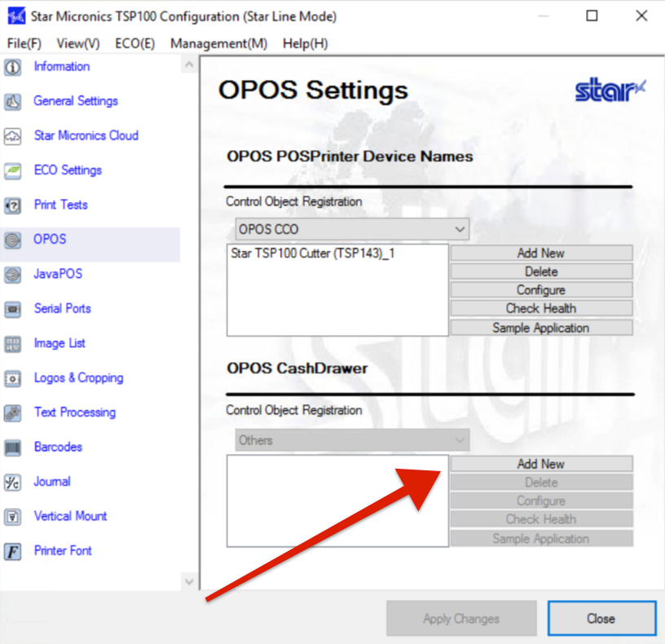The width and height of the screenshot is (665, 644).
Task: Click the Serial Ports icon
Action: 13,309
